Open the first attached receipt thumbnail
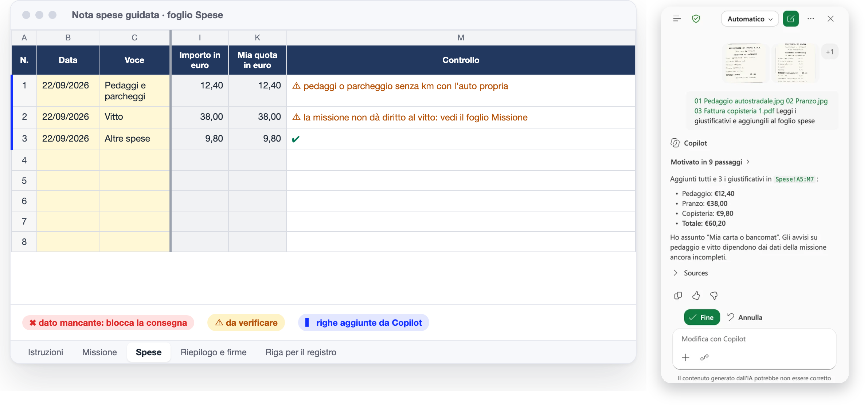868x408 pixels. pos(745,63)
